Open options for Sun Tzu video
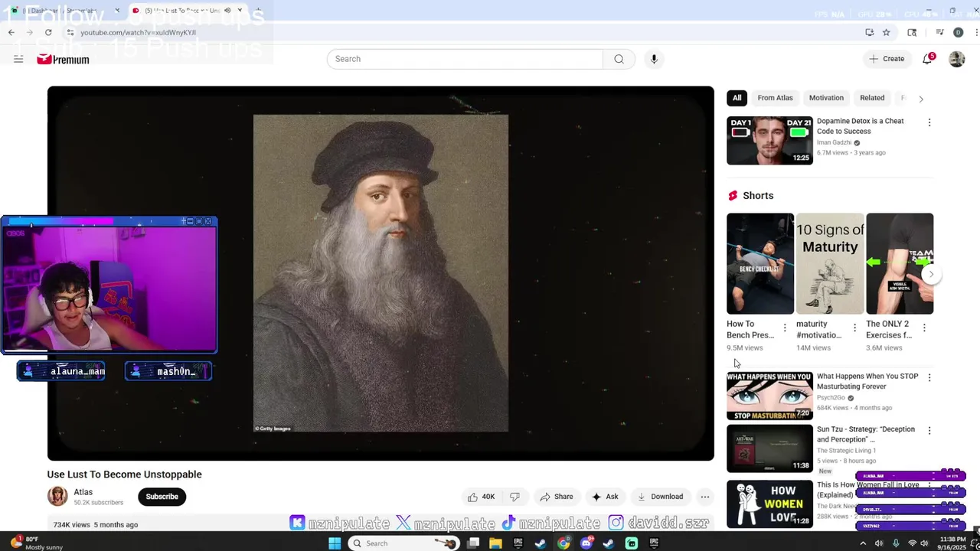 pyautogui.click(x=929, y=431)
